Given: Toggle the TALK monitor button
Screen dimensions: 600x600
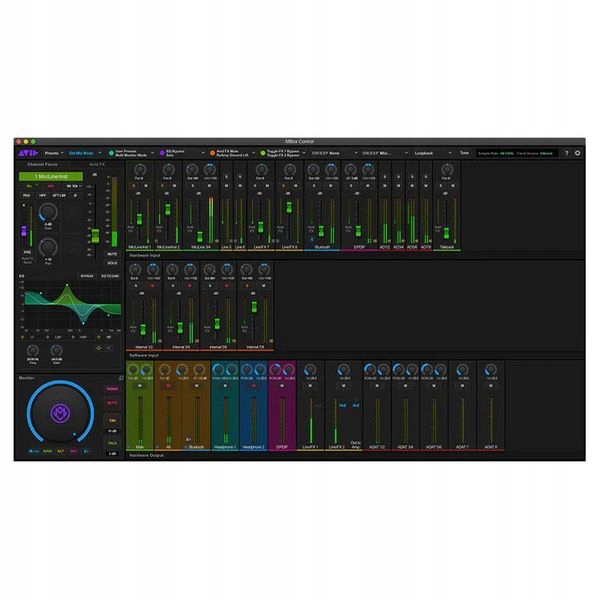Looking at the screenshot, I should [x=112, y=443].
